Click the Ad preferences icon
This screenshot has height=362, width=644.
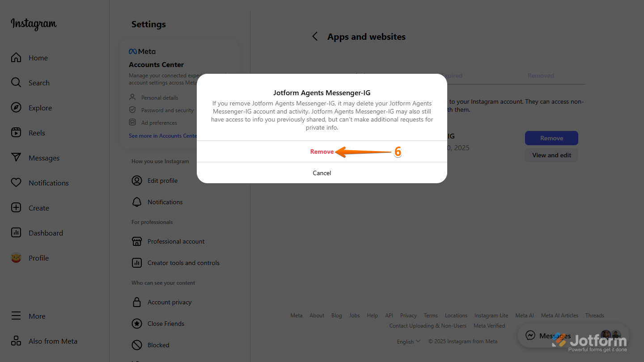(132, 122)
